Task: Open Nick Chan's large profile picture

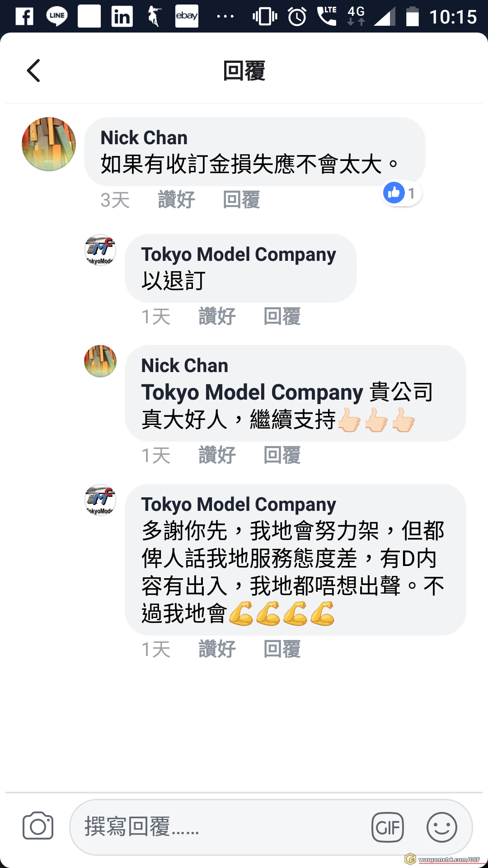Action: (x=49, y=144)
